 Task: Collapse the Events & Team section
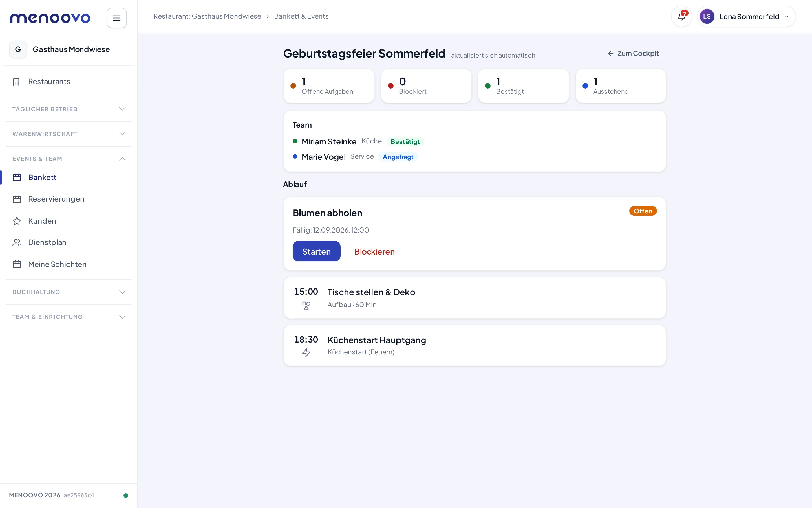coord(69,159)
